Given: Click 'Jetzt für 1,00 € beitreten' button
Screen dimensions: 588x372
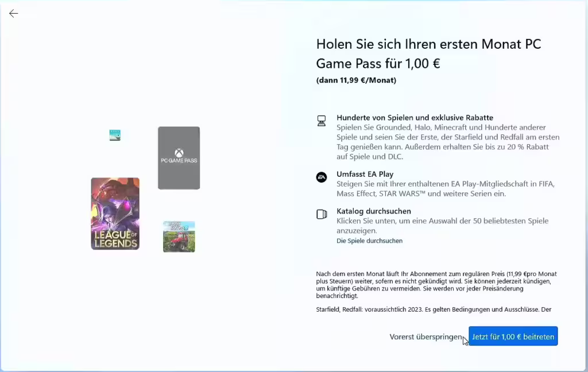Looking at the screenshot, I should tap(513, 336).
